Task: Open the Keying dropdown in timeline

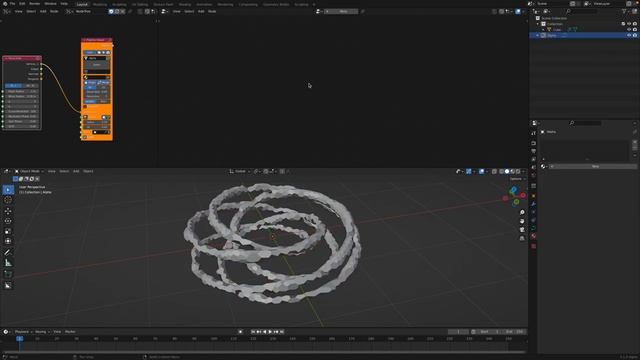Action: (x=42, y=332)
